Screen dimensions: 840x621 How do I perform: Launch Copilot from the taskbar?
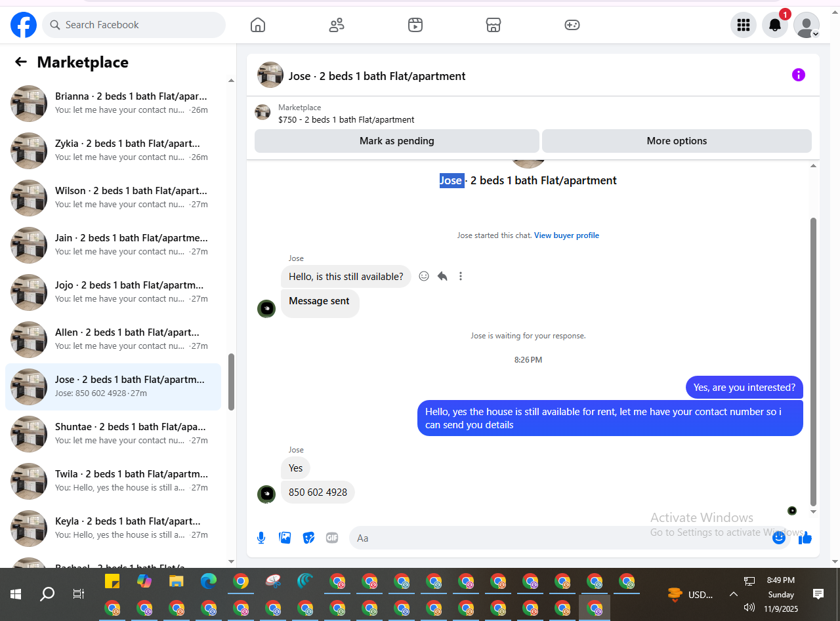tap(144, 581)
